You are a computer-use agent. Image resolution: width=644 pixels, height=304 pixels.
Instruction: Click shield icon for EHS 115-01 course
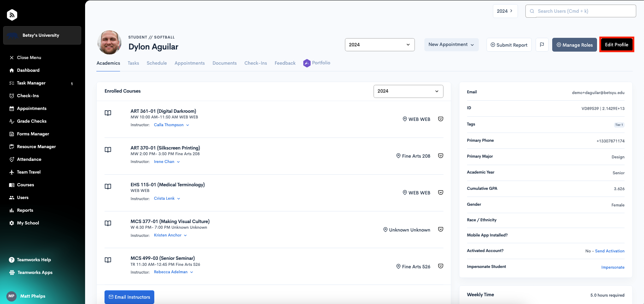click(441, 193)
